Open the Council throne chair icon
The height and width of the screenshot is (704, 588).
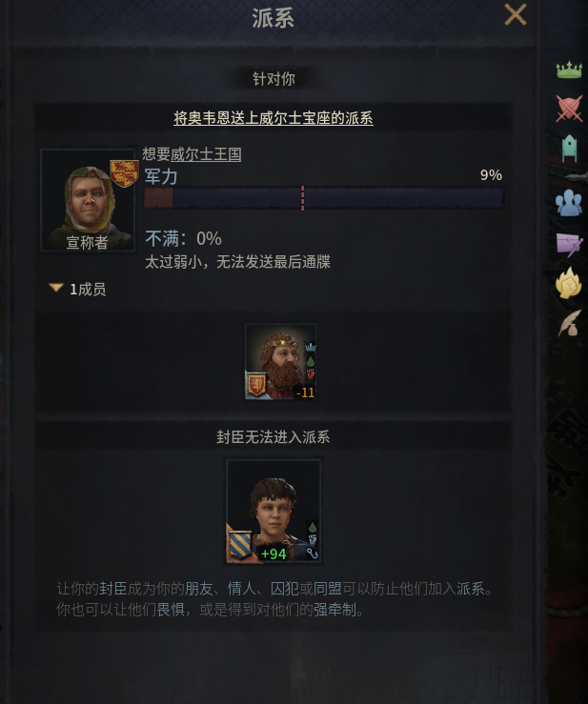click(569, 149)
